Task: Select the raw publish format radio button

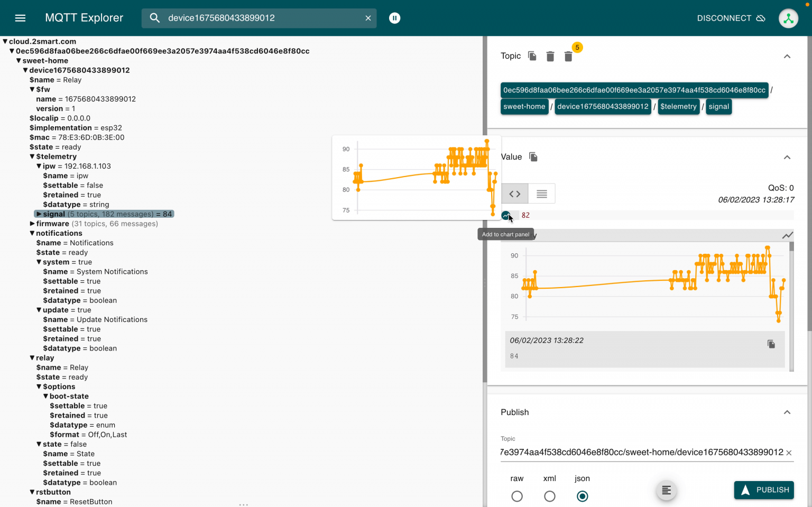Action: (x=517, y=496)
